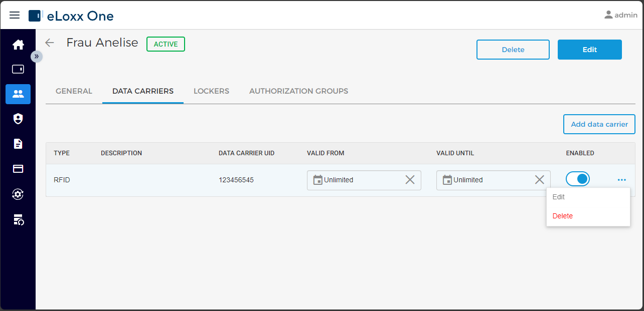Click the eLoxx One logo
644x311 pixels.
tap(71, 16)
